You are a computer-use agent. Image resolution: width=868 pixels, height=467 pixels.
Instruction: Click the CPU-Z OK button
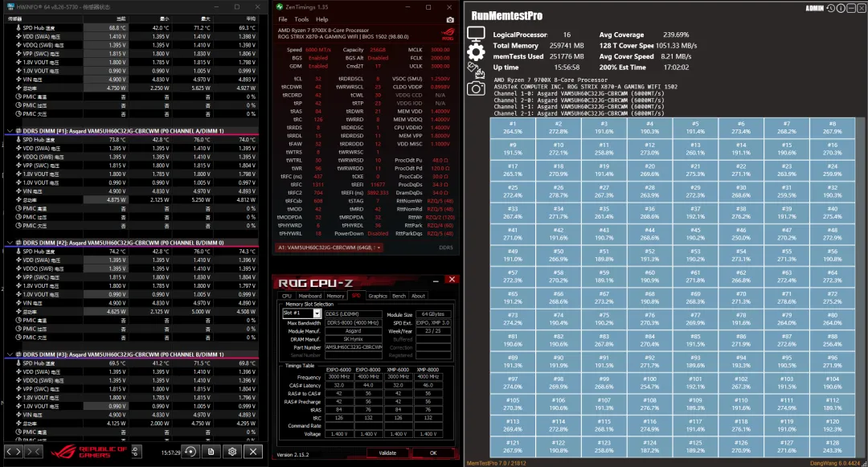(x=433, y=453)
